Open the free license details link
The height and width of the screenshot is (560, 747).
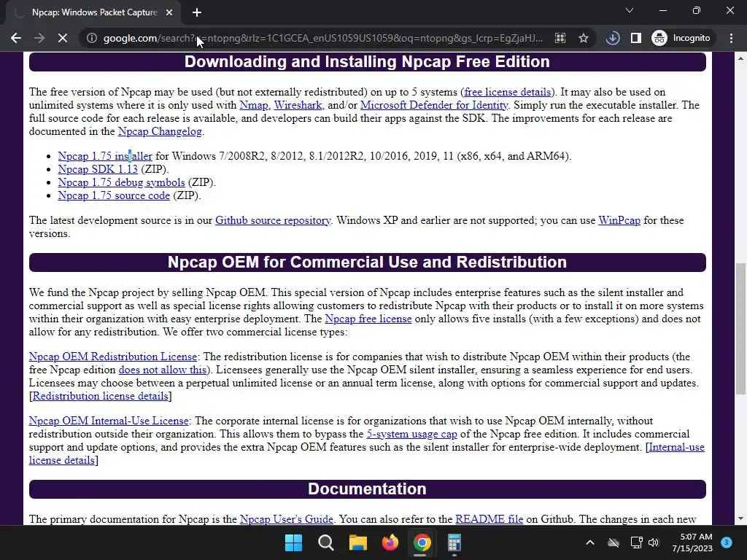(x=508, y=92)
